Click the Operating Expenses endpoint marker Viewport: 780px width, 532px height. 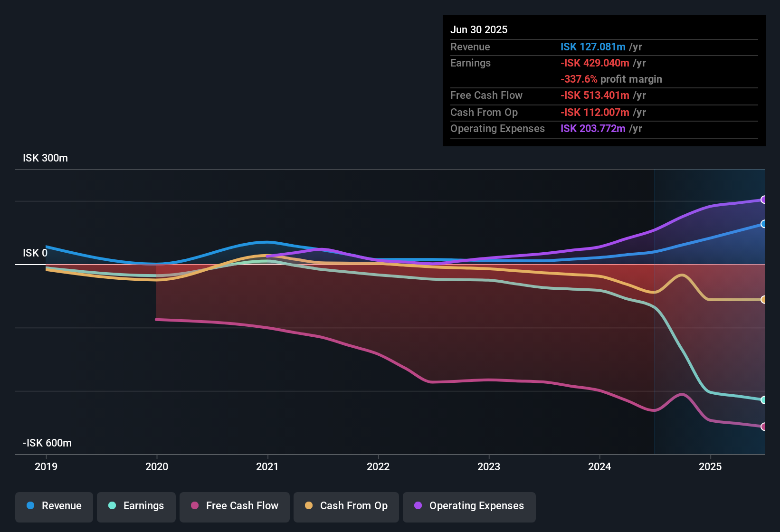(763, 199)
